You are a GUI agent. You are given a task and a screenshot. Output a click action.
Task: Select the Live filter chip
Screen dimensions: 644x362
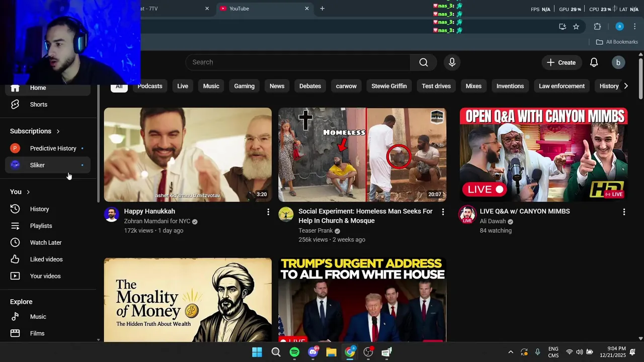click(x=183, y=86)
